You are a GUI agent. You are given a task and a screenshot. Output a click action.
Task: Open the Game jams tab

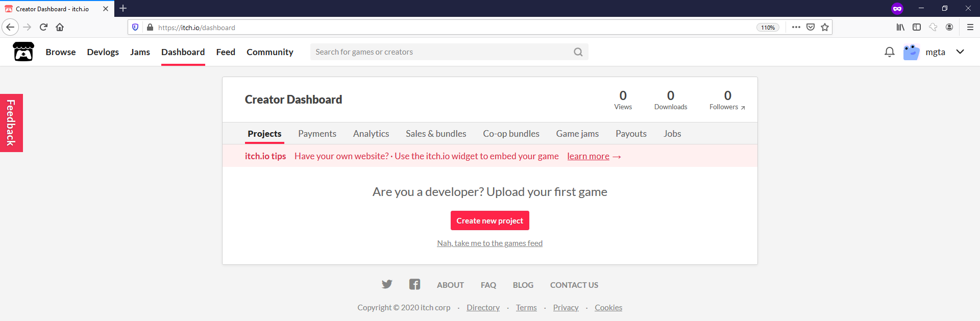tap(577, 134)
